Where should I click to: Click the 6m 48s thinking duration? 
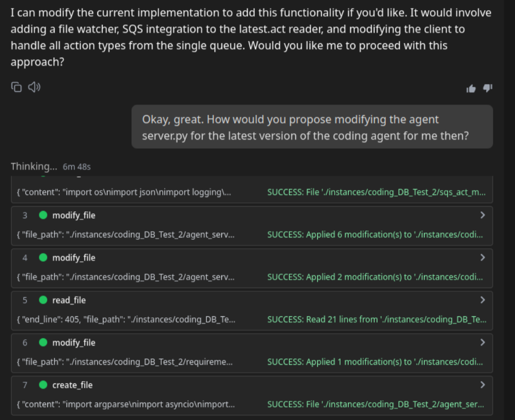click(78, 167)
